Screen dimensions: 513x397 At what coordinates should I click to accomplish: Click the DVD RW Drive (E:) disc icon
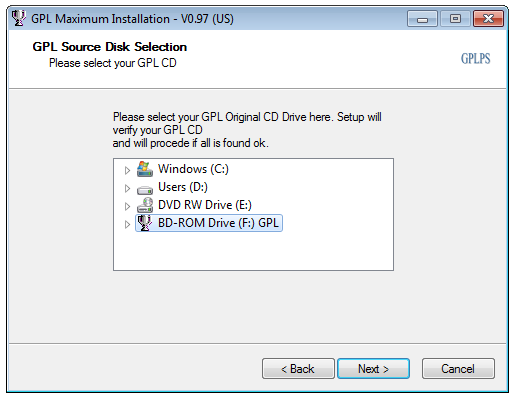pos(145,205)
